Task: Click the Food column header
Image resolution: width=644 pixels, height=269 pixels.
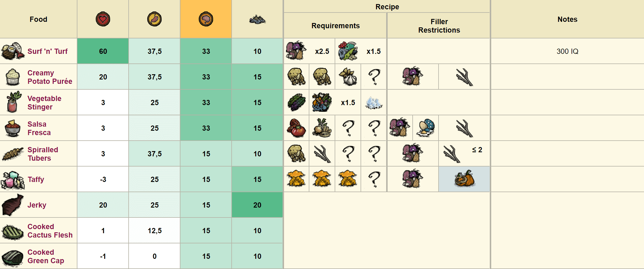Action: tap(38, 19)
